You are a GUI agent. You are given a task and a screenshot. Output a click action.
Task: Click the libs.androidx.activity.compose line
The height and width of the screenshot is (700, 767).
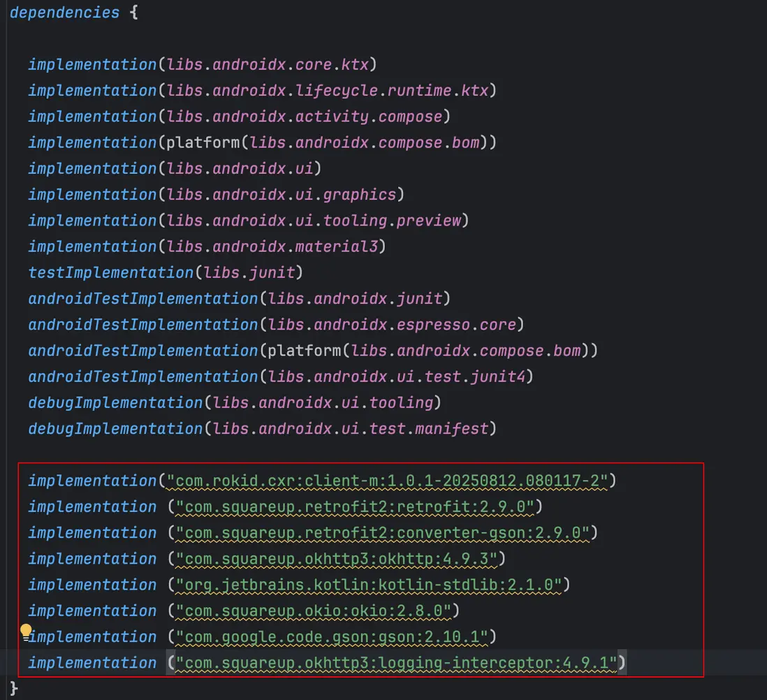tap(239, 117)
